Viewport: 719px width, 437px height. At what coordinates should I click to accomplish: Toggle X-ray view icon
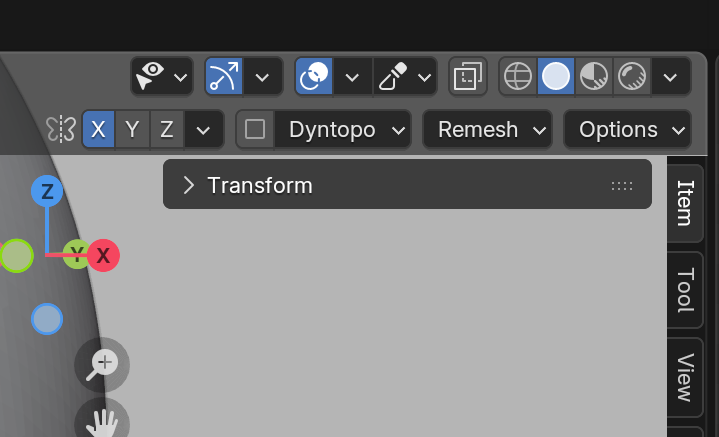pos(467,76)
